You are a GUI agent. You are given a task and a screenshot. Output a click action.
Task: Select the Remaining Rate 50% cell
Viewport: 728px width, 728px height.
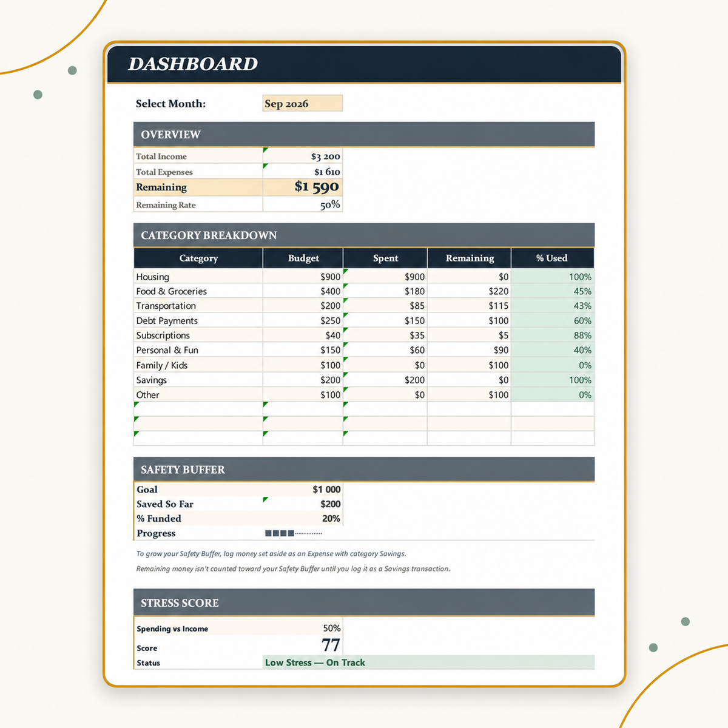303,204
